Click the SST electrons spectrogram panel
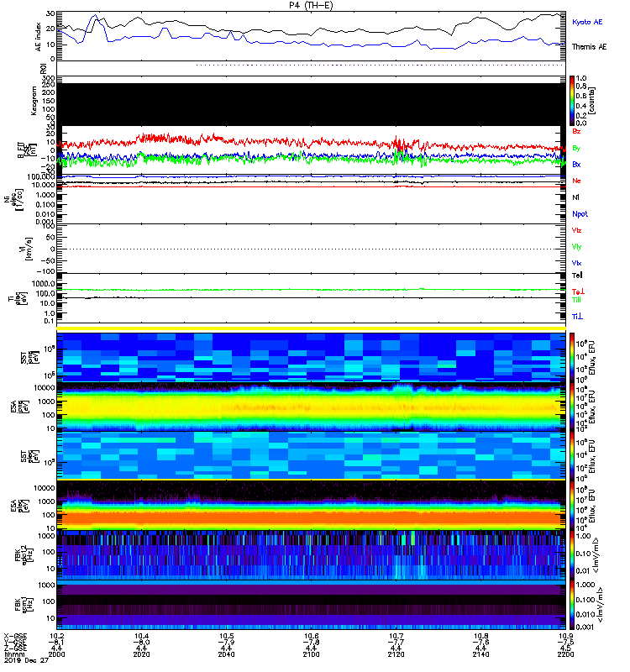 coord(311,455)
